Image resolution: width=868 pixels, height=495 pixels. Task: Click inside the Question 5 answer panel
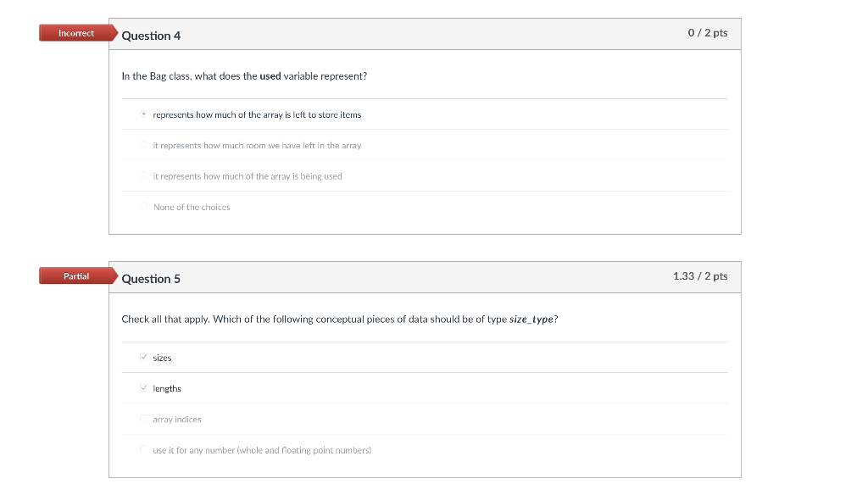pos(424,403)
